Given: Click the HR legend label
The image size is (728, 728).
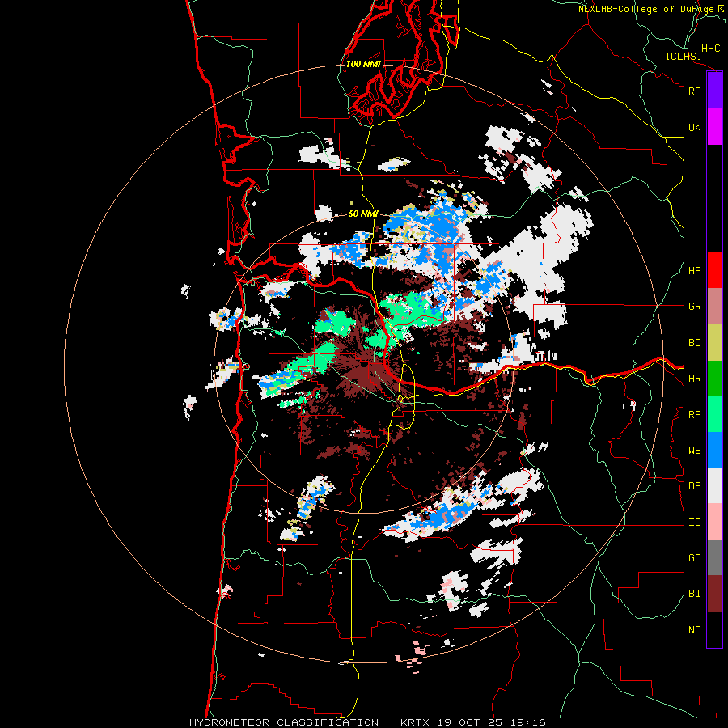Looking at the screenshot, I should pos(694,379).
